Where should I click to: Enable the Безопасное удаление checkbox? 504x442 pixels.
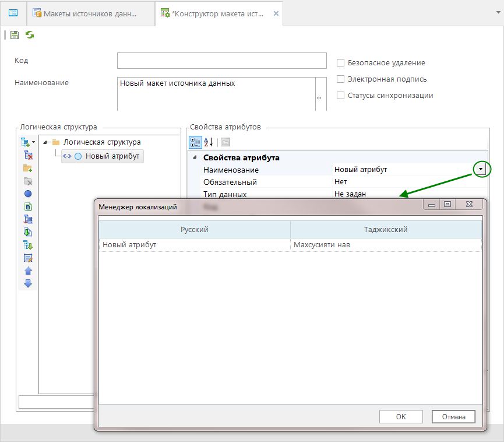click(341, 63)
